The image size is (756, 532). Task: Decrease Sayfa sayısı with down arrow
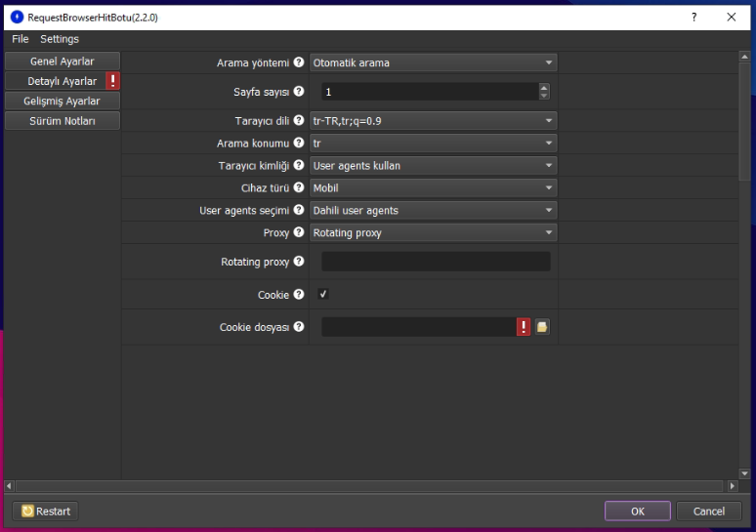(544, 96)
